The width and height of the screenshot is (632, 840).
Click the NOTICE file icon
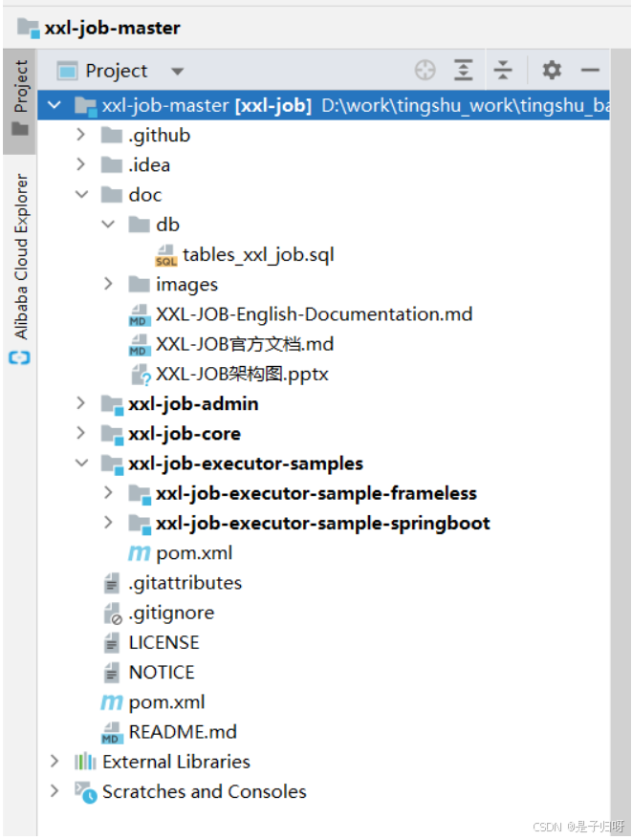point(112,673)
